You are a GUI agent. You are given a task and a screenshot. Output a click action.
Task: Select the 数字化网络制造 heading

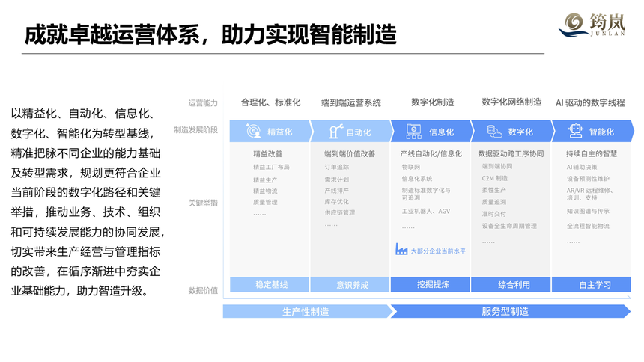(x=511, y=102)
